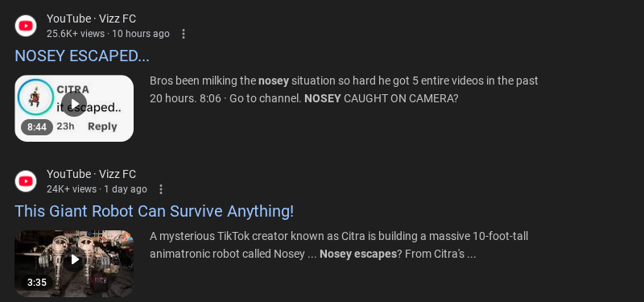
Task: Click the 3:35 duration badge on robot thumbnail
Action: coord(37,283)
